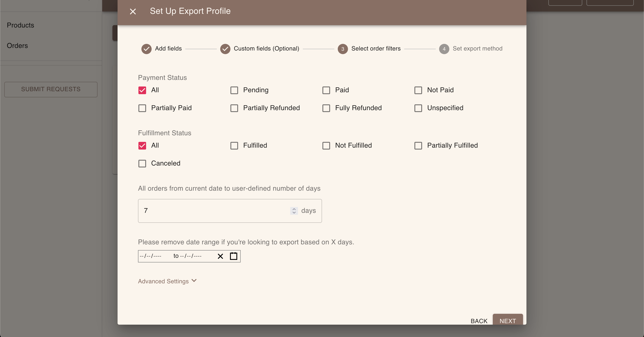Open Orders in the sidebar
This screenshot has width=644, height=337.
[x=17, y=46]
